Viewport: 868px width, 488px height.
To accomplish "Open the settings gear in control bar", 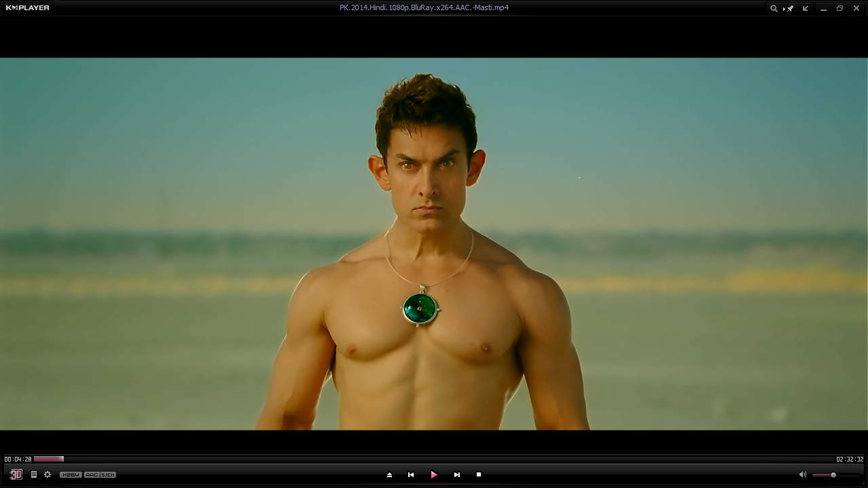I will click(x=47, y=474).
